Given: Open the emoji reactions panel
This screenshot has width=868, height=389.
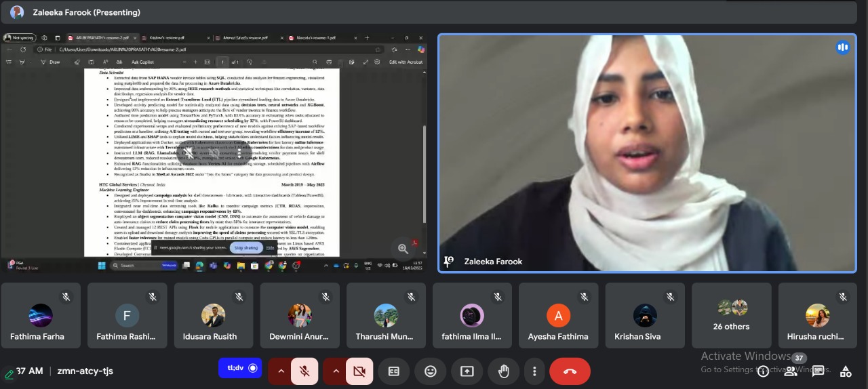Looking at the screenshot, I should click(x=431, y=371).
